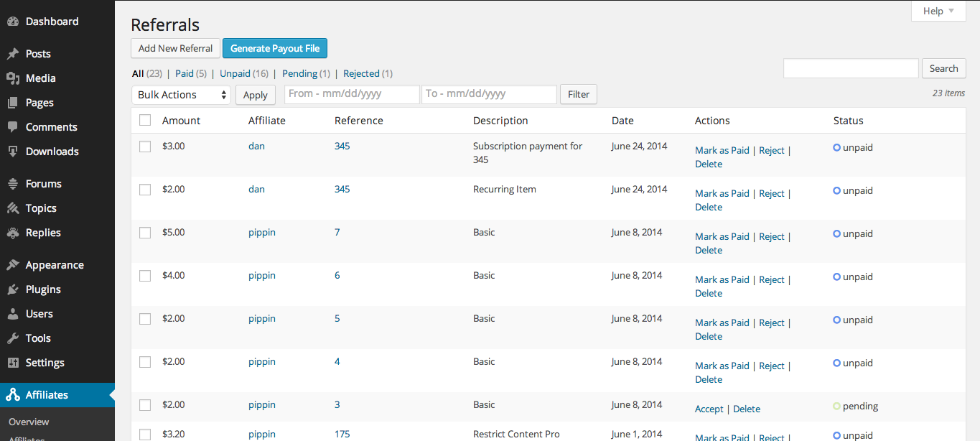
Task: Mark reference 4 referral as paid
Action: [x=722, y=366]
